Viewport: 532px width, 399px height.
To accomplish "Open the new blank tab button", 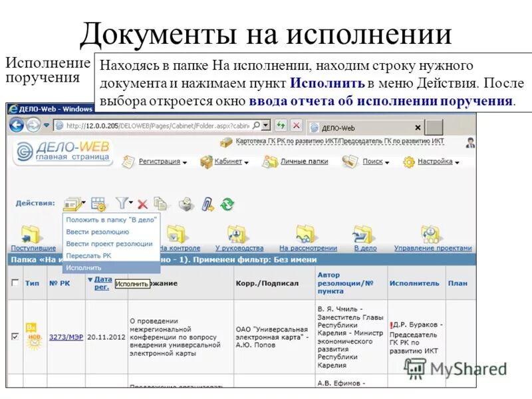I will (x=434, y=127).
